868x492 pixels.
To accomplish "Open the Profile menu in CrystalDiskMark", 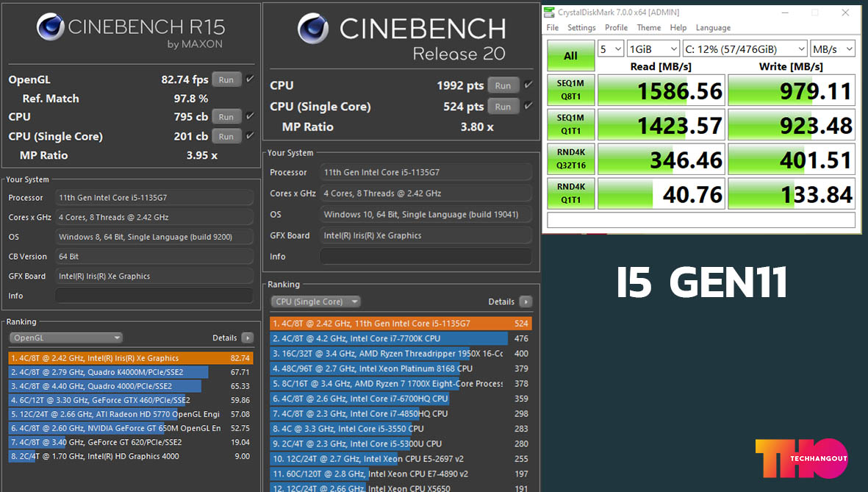I will click(x=616, y=28).
